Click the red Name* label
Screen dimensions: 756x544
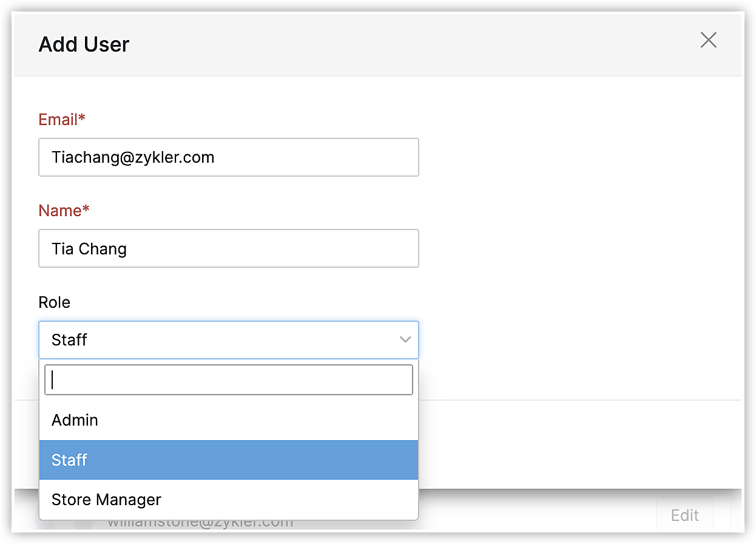point(64,211)
